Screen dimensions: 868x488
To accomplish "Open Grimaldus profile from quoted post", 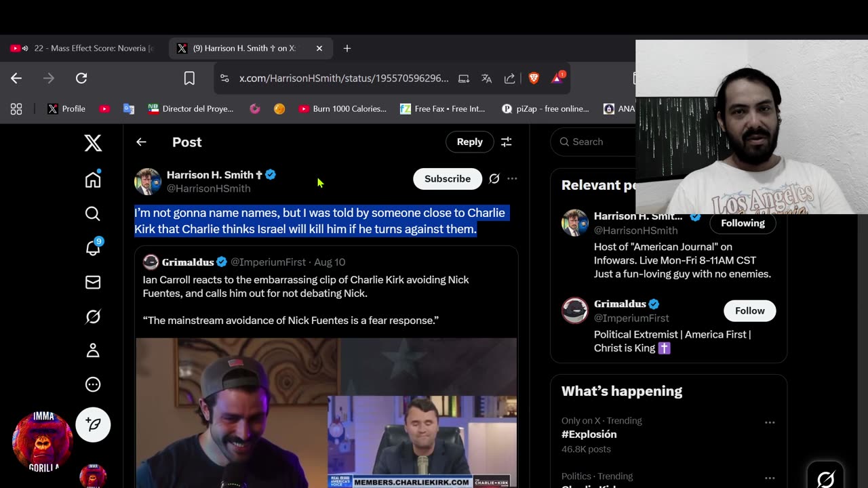I will click(x=187, y=262).
